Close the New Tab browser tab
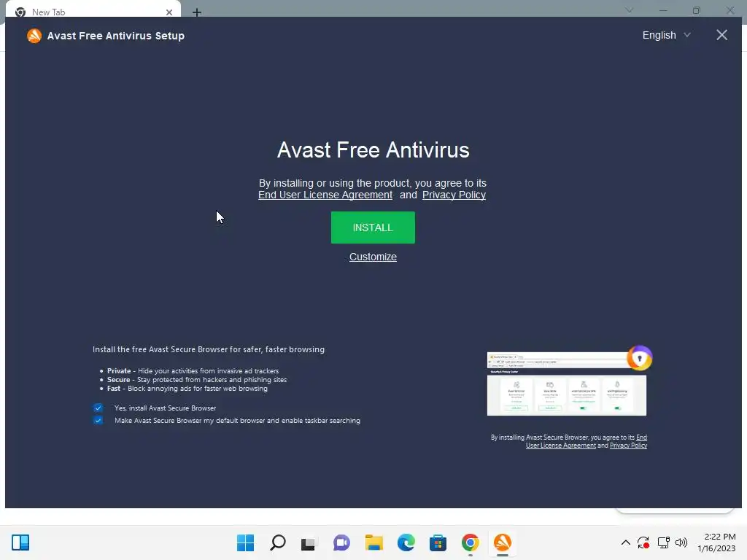 [169, 12]
